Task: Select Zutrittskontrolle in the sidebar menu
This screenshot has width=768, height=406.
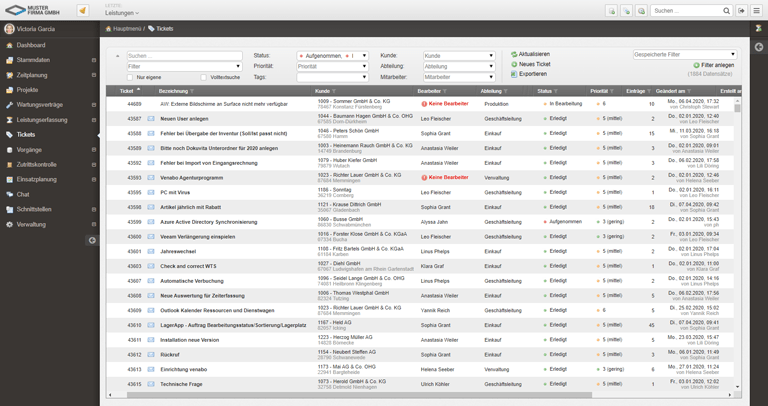Action: point(37,164)
